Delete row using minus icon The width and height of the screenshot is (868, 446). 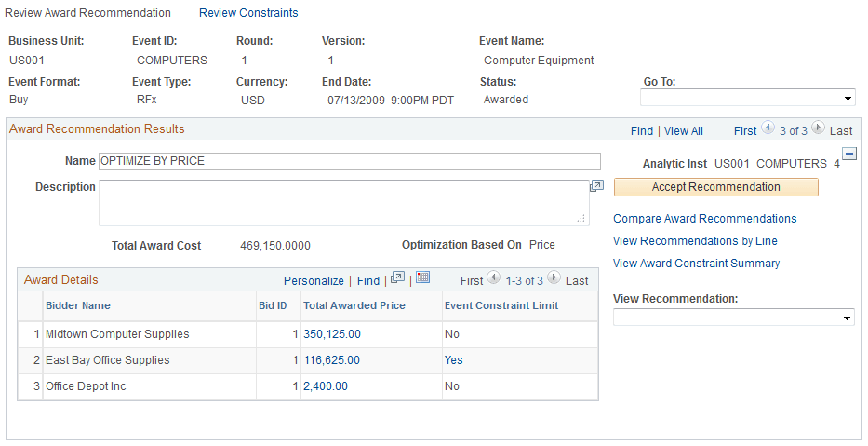(x=848, y=155)
